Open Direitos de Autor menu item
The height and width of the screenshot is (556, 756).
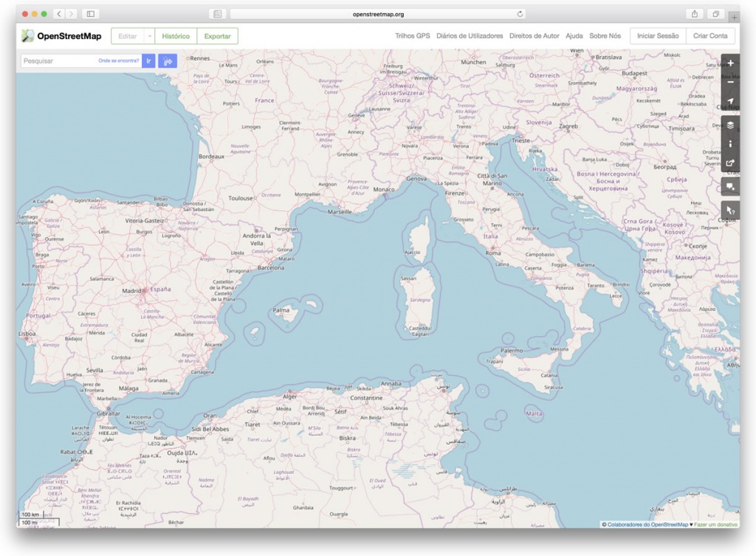[535, 35]
